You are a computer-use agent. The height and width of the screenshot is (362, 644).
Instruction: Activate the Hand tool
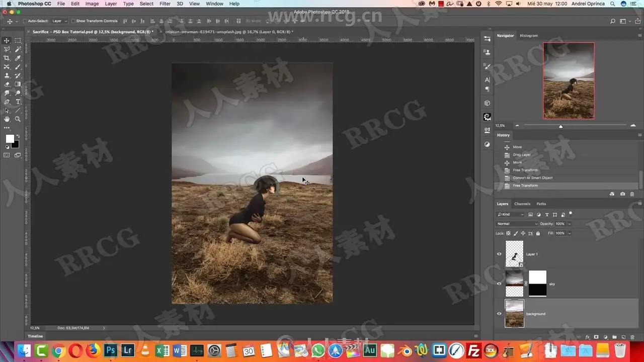7,119
